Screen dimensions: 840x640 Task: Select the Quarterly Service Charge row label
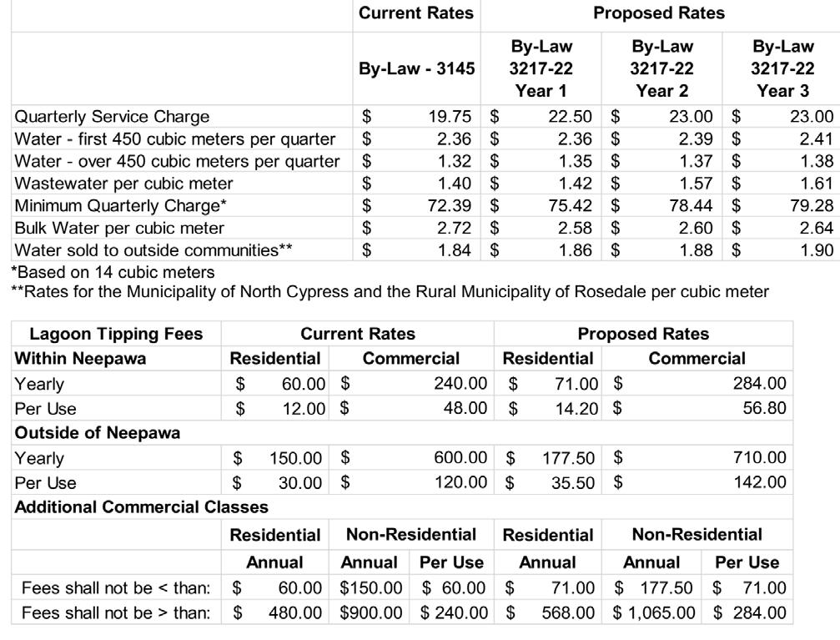[x=112, y=117]
